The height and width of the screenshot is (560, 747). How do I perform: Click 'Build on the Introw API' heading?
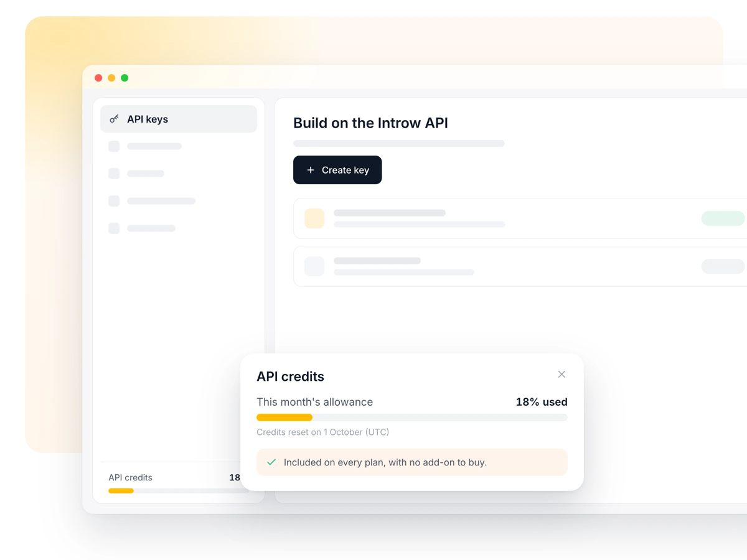pos(371,123)
